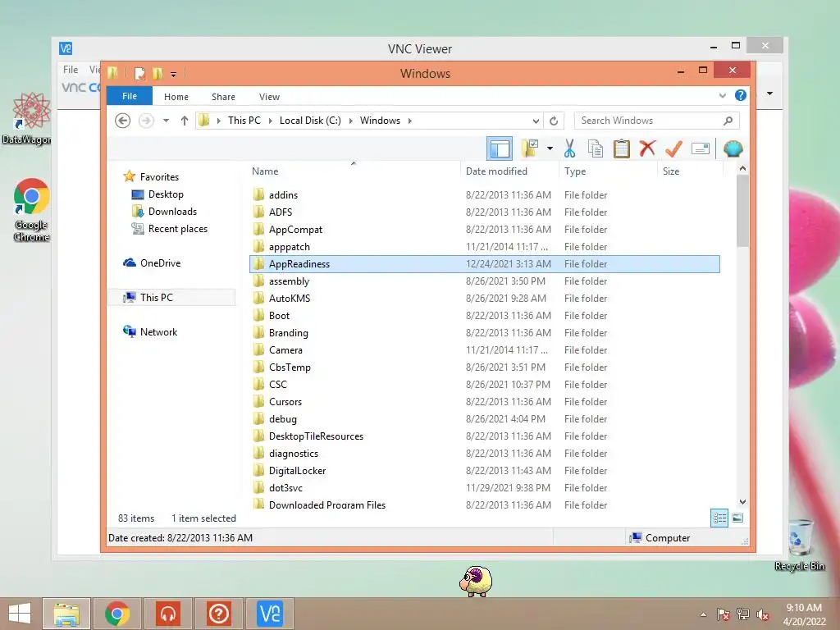Open Windows Start button
The image size is (840, 630).
(20, 614)
